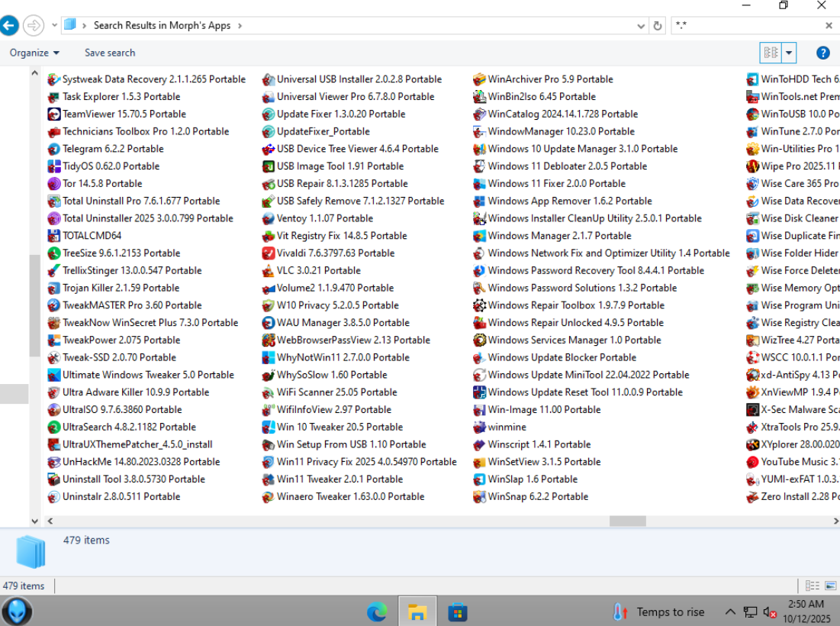The width and height of the screenshot is (840, 626).
Task: Select Winaero Tweaker 1.63.0.0 Portable
Action: pos(343,497)
